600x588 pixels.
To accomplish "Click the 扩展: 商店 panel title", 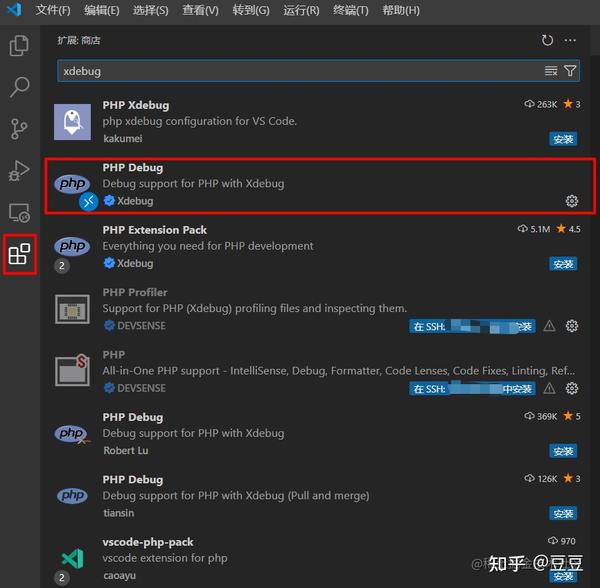I will point(79,41).
